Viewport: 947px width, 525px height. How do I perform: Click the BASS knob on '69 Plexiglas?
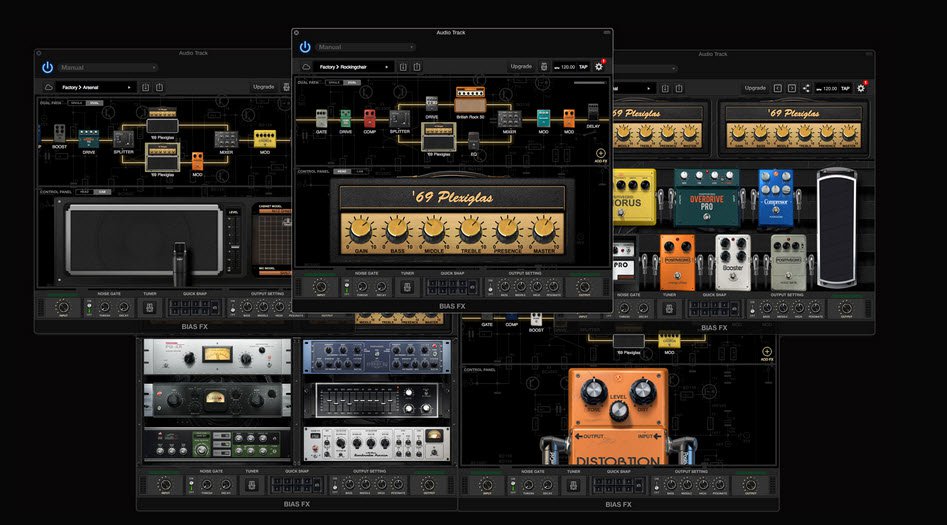point(397,230)
